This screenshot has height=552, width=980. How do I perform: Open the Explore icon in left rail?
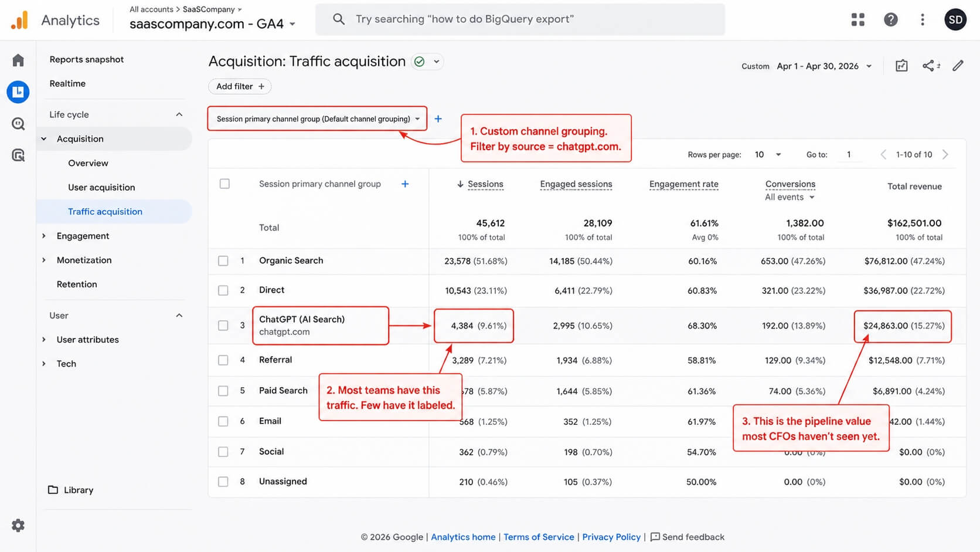click(18, 124)
